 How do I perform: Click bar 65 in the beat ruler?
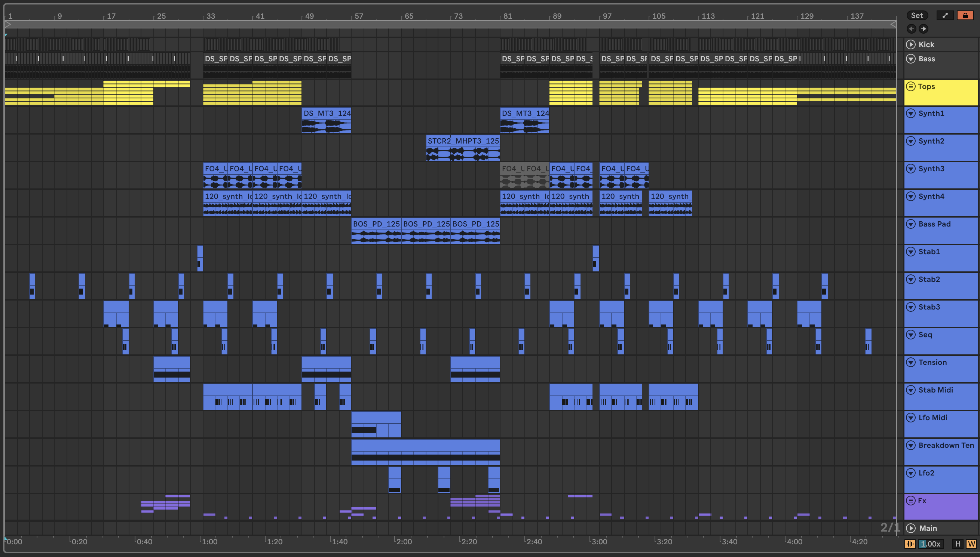408,16
